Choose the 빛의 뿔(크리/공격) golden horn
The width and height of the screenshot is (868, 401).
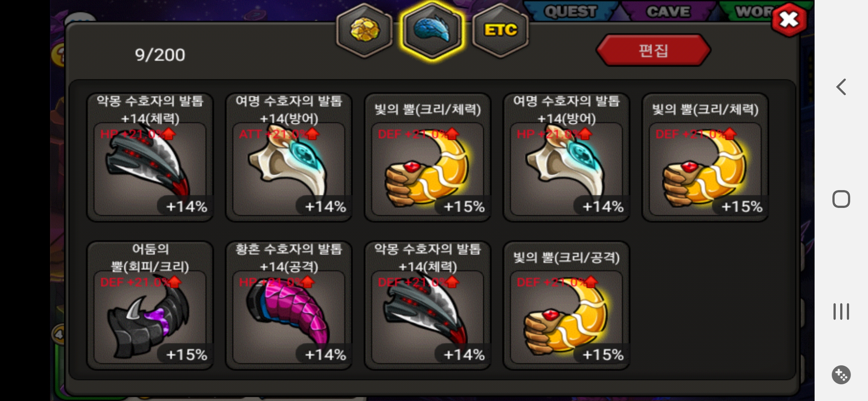click(566, 305)
